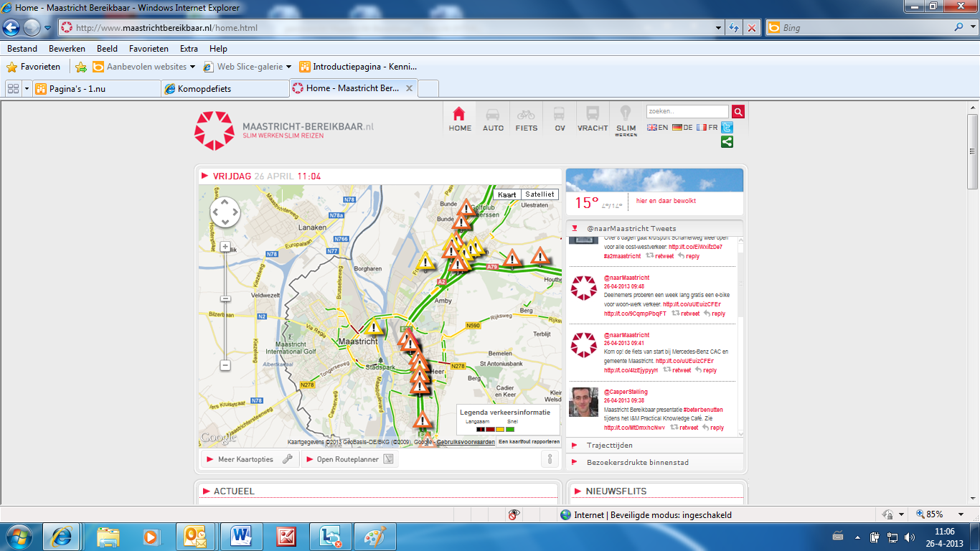The image size is (980, 551).
Task: Open the HOME section with house icon
Action: (x=460, y=119)
